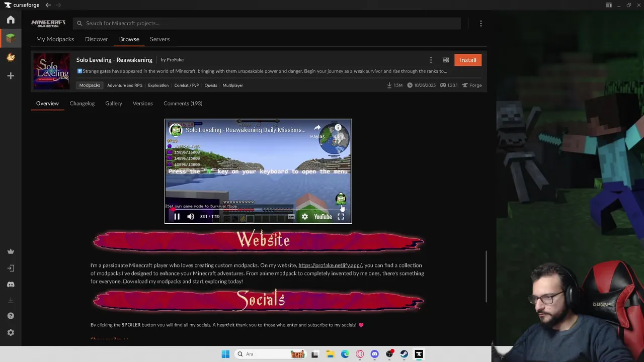Click the video title Solo Leveling Daily Missions
This screenshot has width=644, height=362.
point(246,130)
